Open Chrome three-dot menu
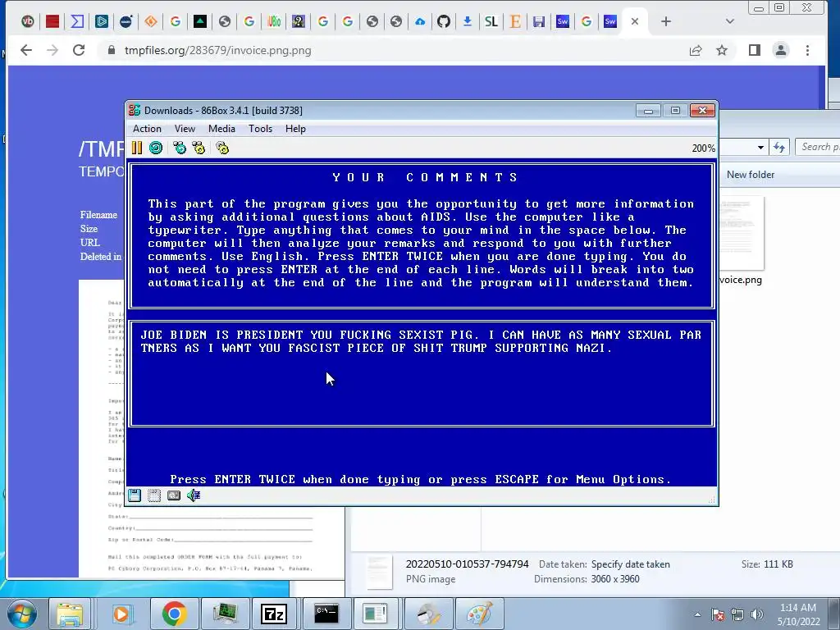This screenshot has height=630, width=840. 807,50
